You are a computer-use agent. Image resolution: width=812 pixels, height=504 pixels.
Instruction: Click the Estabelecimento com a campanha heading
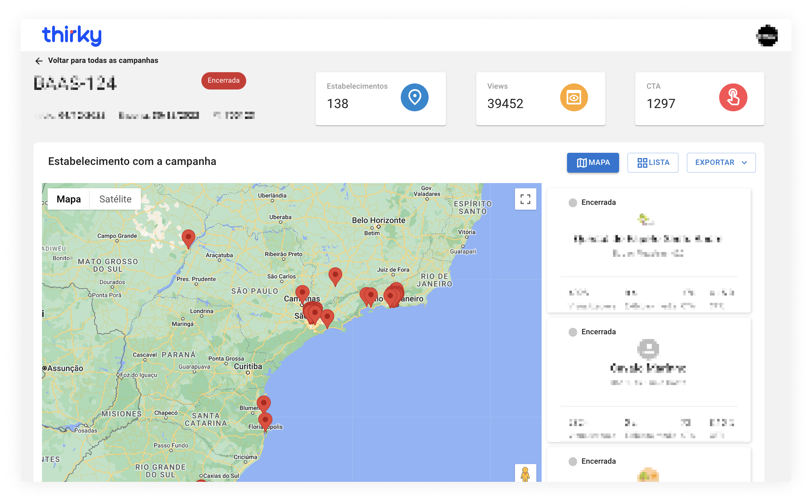pos(132,161)
